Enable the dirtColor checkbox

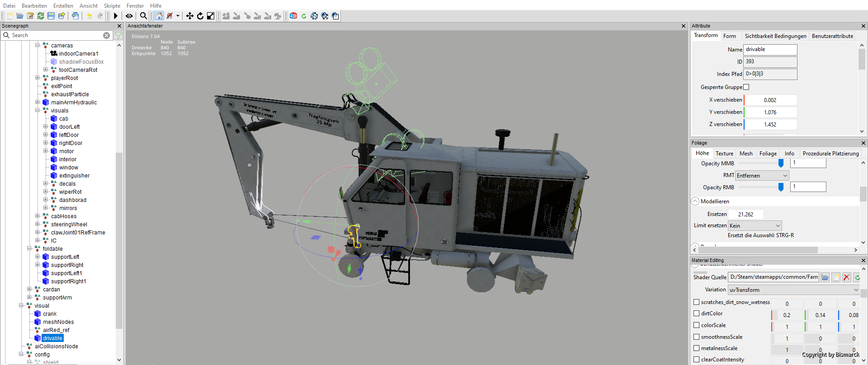[x=696, y=314]
